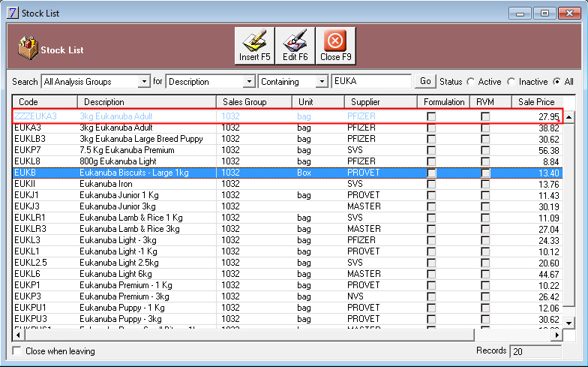The width and height of the screenshot is (588, 367).
Task: Select the All status radio button
Action: tap(557, 81)
